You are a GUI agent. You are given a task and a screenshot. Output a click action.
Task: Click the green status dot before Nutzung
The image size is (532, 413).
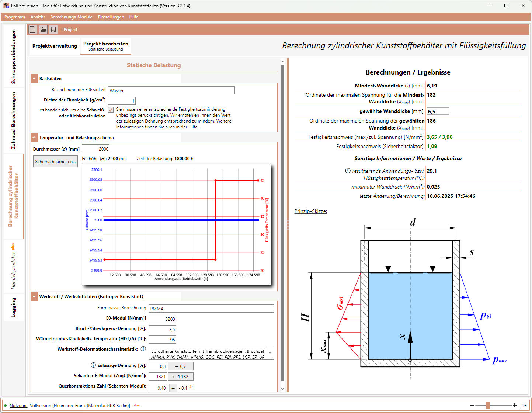(6, 405)
